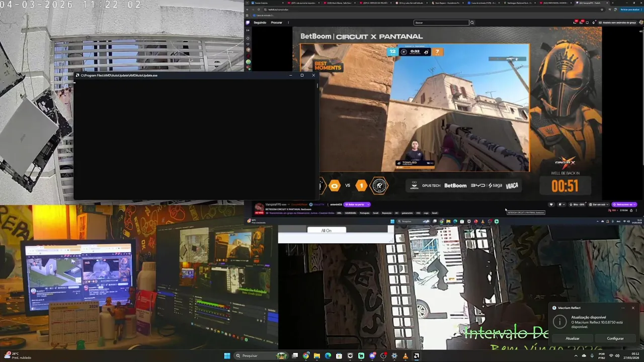
Task: Follow channel with the heart button
Action: (551, 204)
